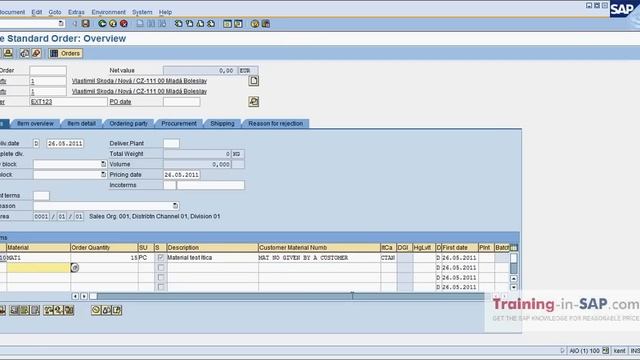Click the first icon in the last bottom toolbar group
The image size is (640, 360).
click(x=96, y=310)
